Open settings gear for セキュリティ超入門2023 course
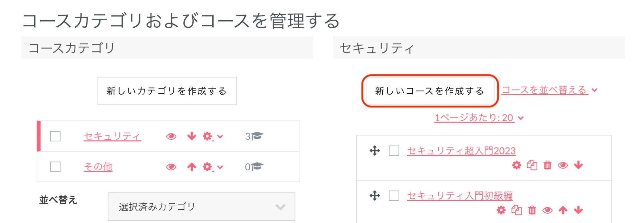The width and height of the screenshot is (644, 223). [516, 165]
